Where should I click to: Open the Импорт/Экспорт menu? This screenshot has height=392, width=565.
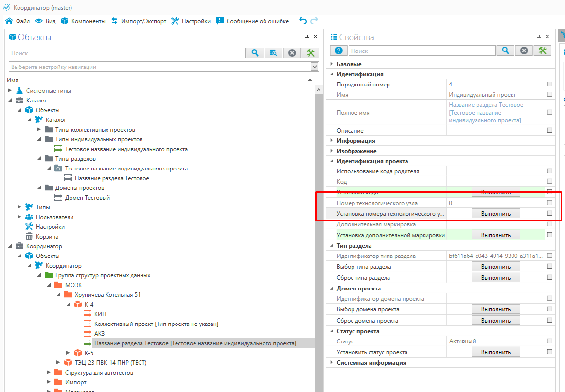pyautogui.click(x=139, y=21)
